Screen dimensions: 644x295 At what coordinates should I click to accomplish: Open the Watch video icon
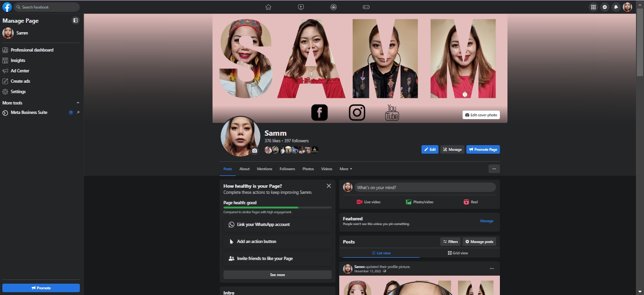click(x=301, y=7)
